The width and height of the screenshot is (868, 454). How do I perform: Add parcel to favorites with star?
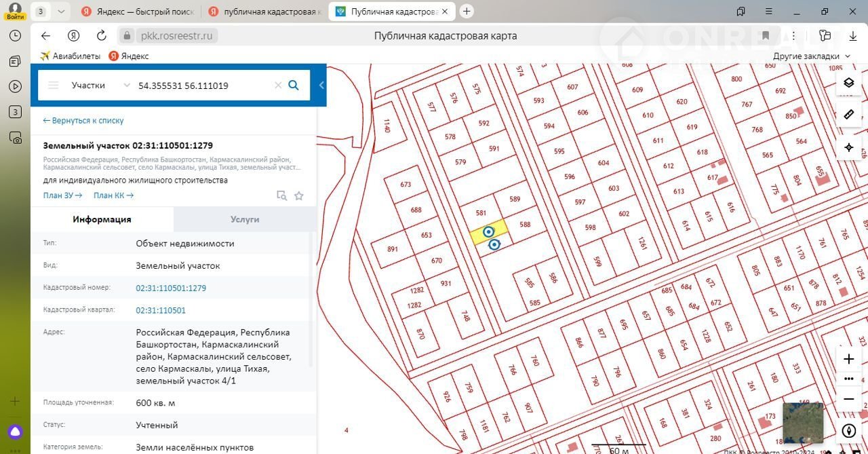pyautogui.click(x=298, y=196)
